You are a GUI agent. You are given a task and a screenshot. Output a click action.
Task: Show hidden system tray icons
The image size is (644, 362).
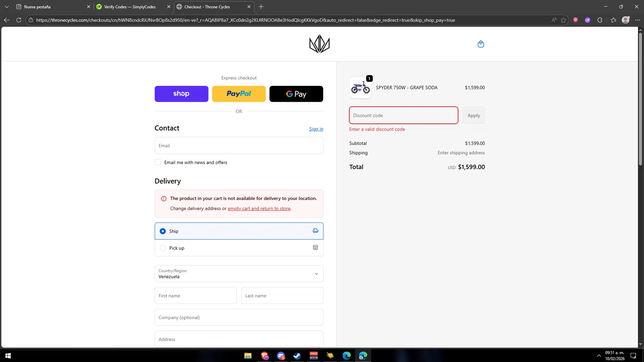click(599, 356)
